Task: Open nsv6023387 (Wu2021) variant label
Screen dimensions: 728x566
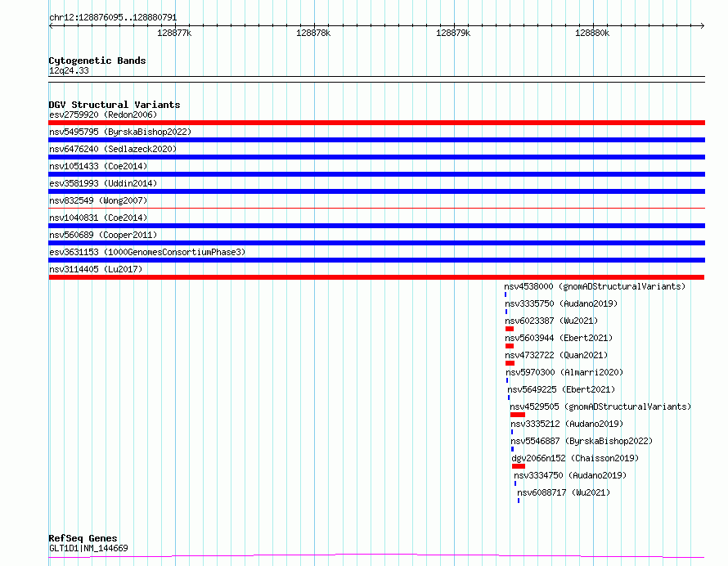Action: point(551,321)
